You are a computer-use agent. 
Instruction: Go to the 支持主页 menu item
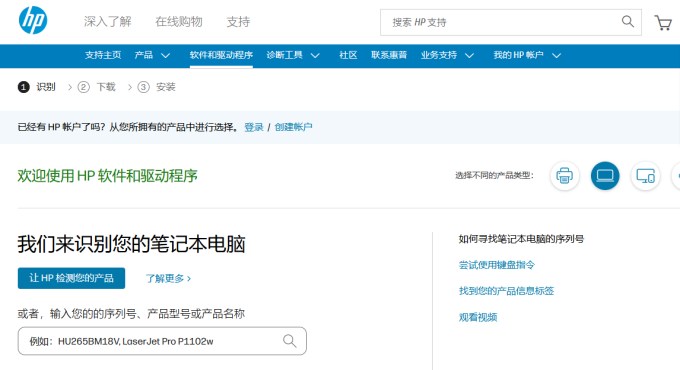(103, 55)
